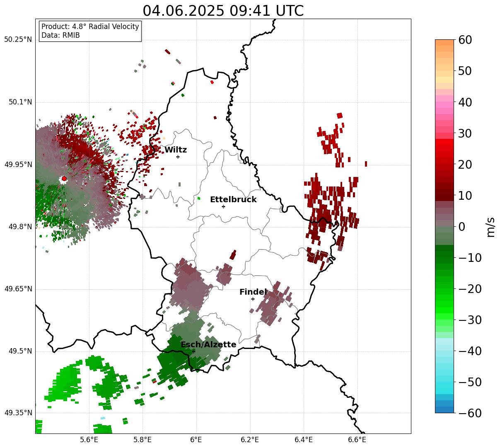
Task: Click the 6.6°E longitude label
Action: click(x=357, y=440)
